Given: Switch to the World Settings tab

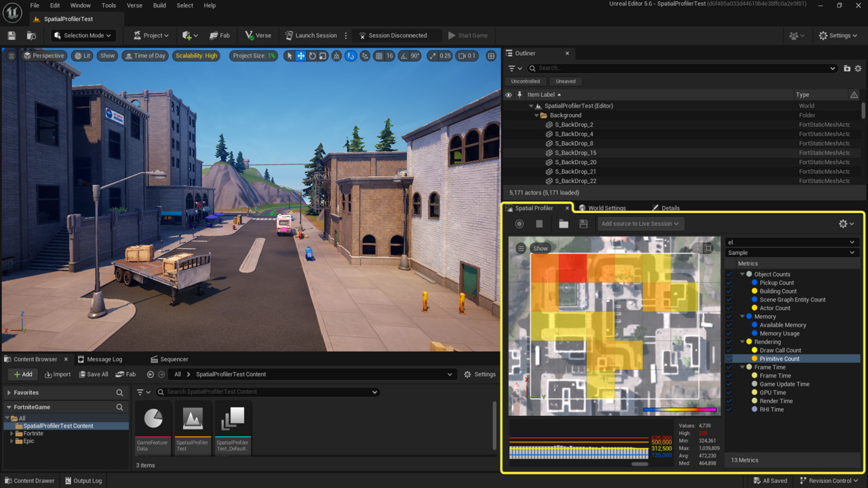Looking at the screenshot, I should [602, 208].
